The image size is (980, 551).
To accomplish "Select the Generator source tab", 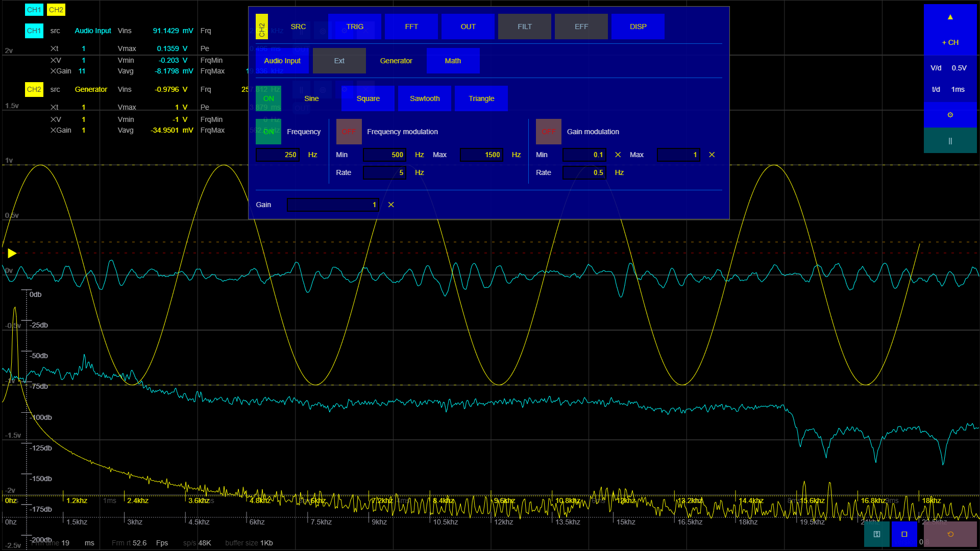I will coord(396,60).
